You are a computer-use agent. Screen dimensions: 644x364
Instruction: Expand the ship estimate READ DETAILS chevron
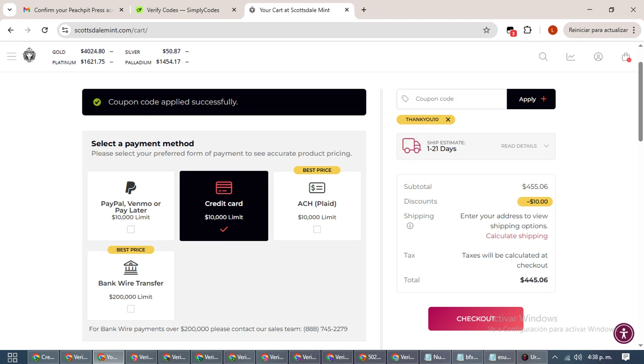pyautogui.click(x=546, y=146)
